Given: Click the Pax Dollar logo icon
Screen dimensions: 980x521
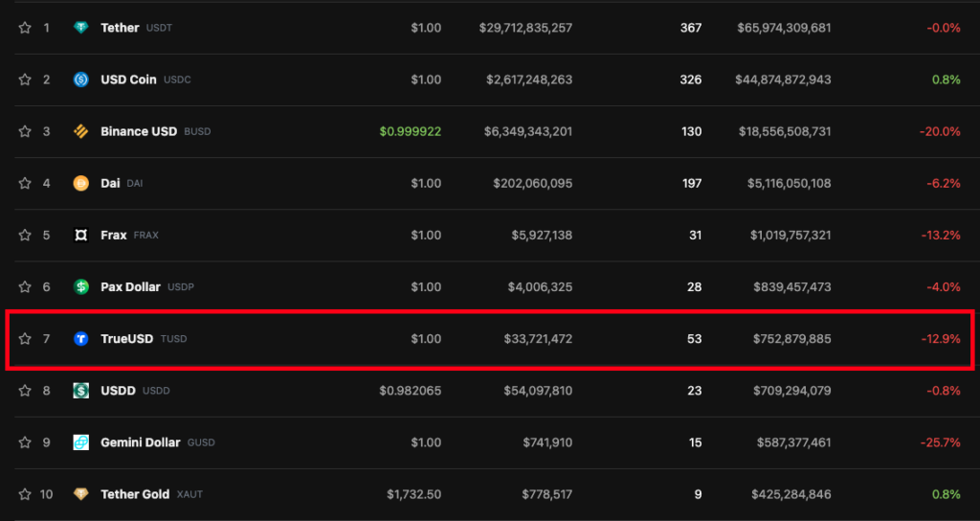Looking at the screenshot, I should 81,286.
